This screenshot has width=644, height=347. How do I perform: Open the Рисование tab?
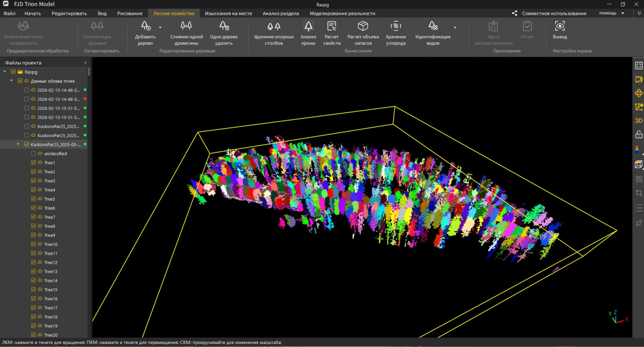pyautogui.click(x=130, y=13)
